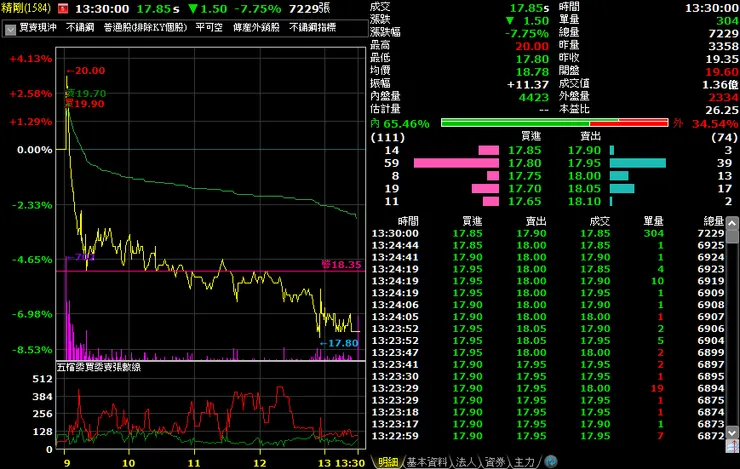Viewport: 740px width, 469px height.
Task: Select the 普通股(排除KY個股) filter
Action: pyautogui.click(x=145, y=27)
